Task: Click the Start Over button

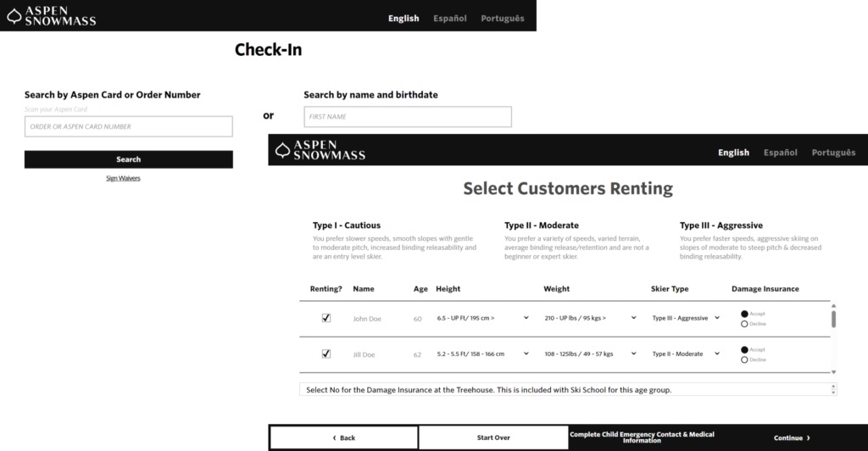Action: pyautogui.click(x=493, y=437)
